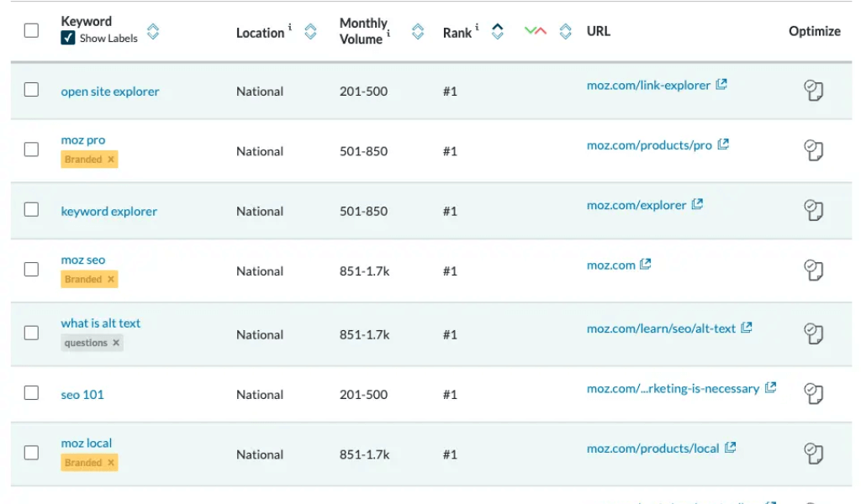Open external link icon for rketing-is-necessary URL
Viewport: 861px width, 504px height.
[771, 387]
